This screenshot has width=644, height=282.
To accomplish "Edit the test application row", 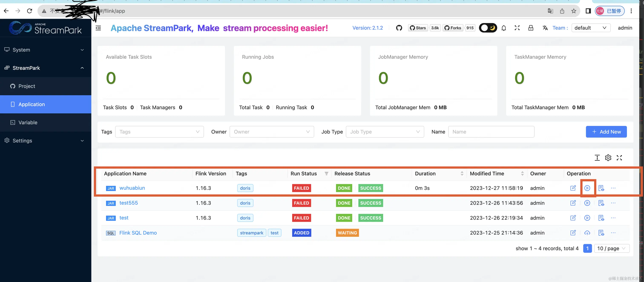I will 573,218.
